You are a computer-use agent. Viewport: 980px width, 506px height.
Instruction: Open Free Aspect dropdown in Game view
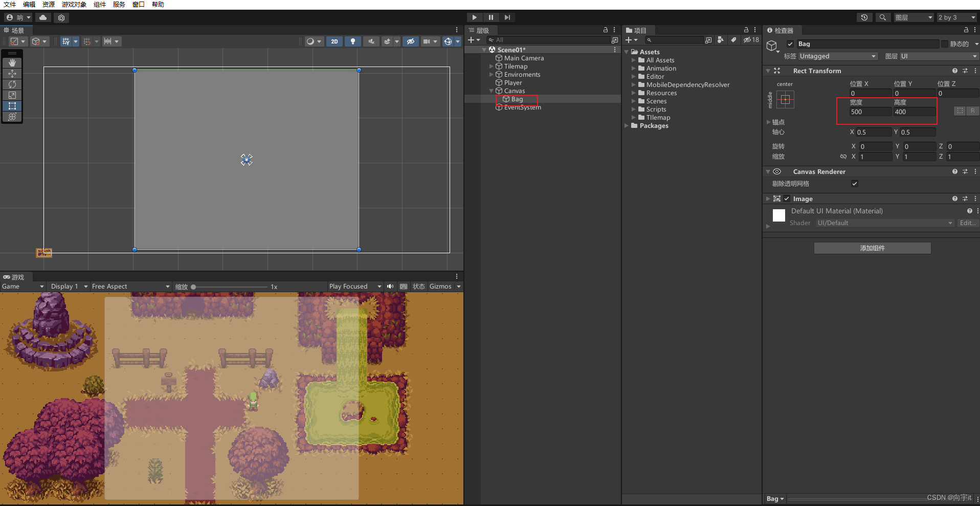coord(130,287)
